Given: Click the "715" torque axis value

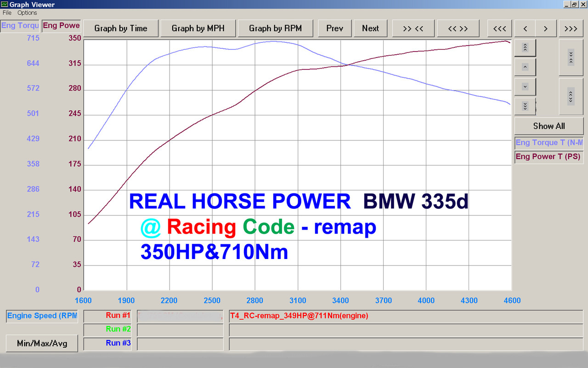Looking at the screenshot, I should 33,38.
